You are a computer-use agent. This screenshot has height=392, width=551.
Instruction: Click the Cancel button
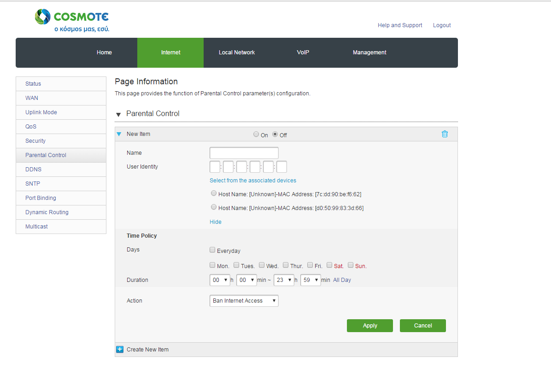[423, 326]
